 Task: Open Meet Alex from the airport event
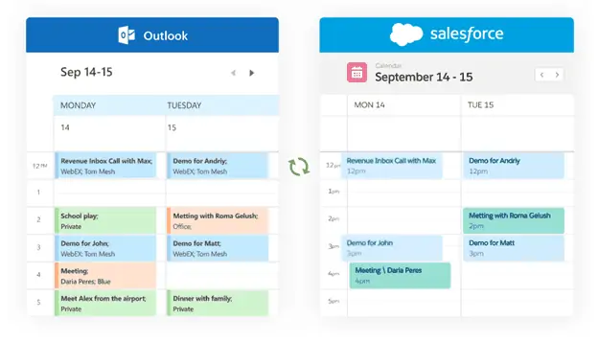pyautogui.click(x=105, y=303)
